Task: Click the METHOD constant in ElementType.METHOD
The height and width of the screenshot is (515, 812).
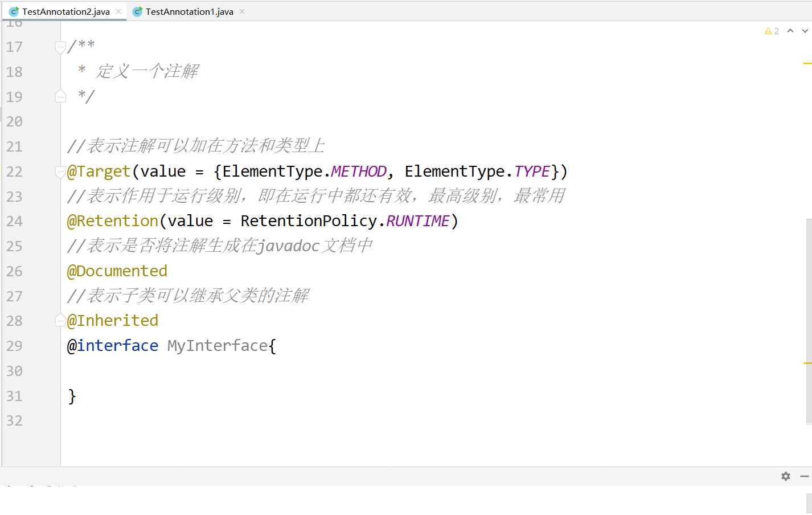Action: (359, 171)
